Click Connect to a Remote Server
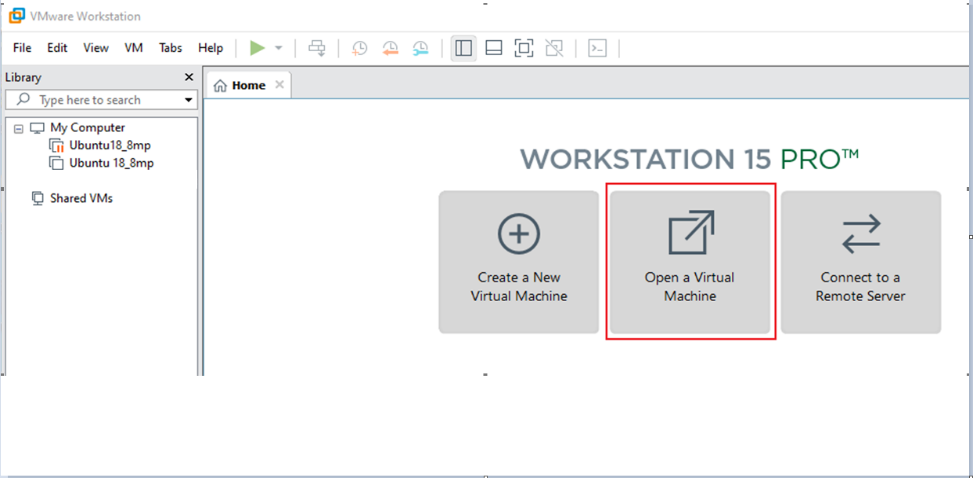Screen dimensions: 973x478 coord(861,262)
